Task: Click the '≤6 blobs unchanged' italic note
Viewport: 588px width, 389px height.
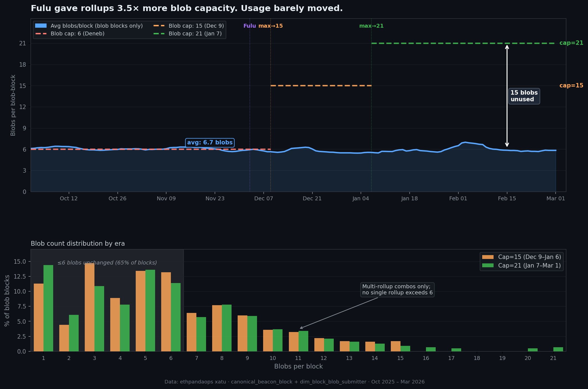Action: (107, 263)
